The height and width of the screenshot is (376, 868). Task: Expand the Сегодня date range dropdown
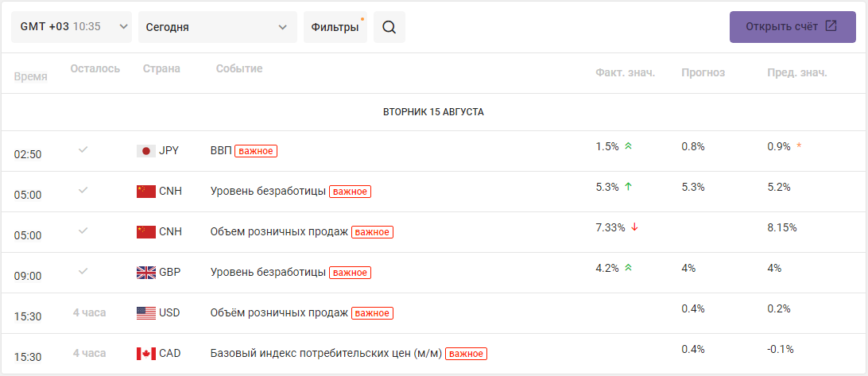pos(218,27)
